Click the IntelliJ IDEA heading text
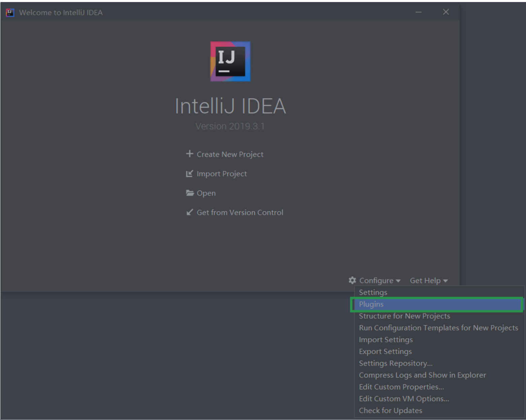 [x=230, y=106]
